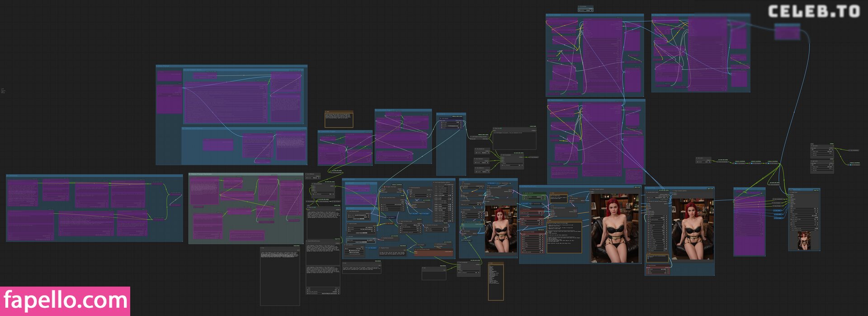Click the collapse dot on the brown Note node
Viewport: 868px width, 316px height.
click(x=326, y=111)
